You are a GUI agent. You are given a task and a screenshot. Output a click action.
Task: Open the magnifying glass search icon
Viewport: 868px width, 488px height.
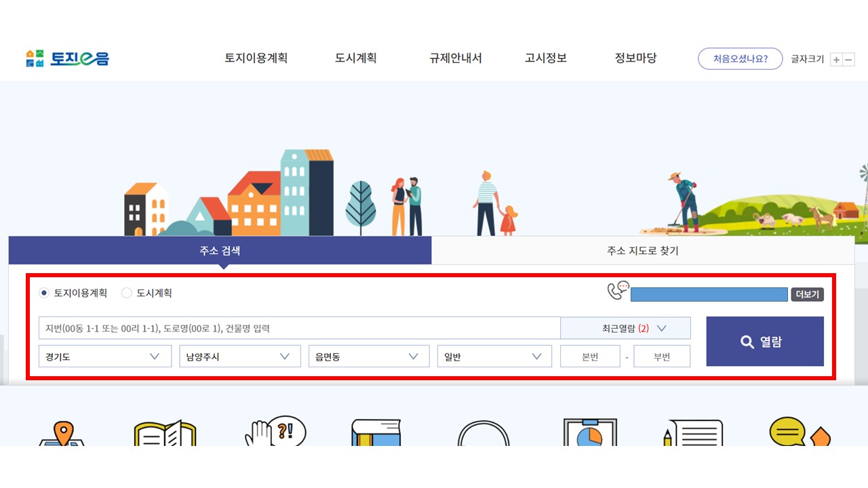click(x=485, y=441)
